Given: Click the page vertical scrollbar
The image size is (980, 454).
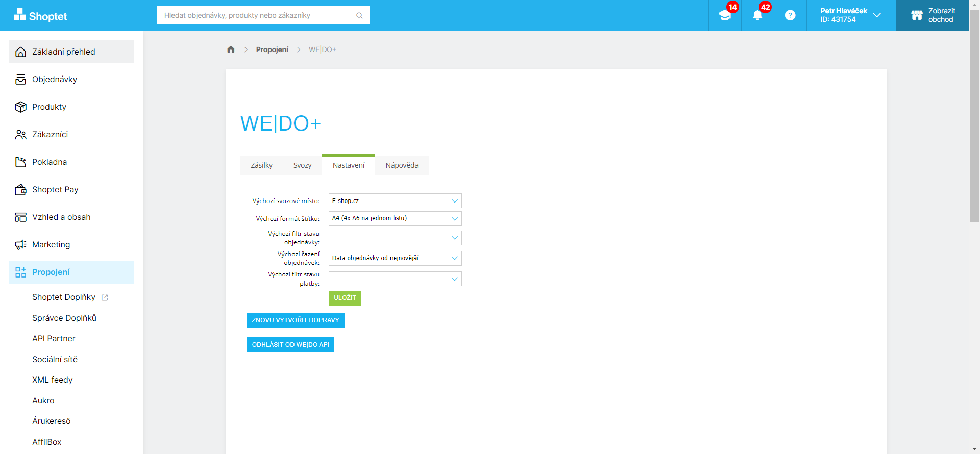Looking at the screenshot, I should [x=975, y=116].
